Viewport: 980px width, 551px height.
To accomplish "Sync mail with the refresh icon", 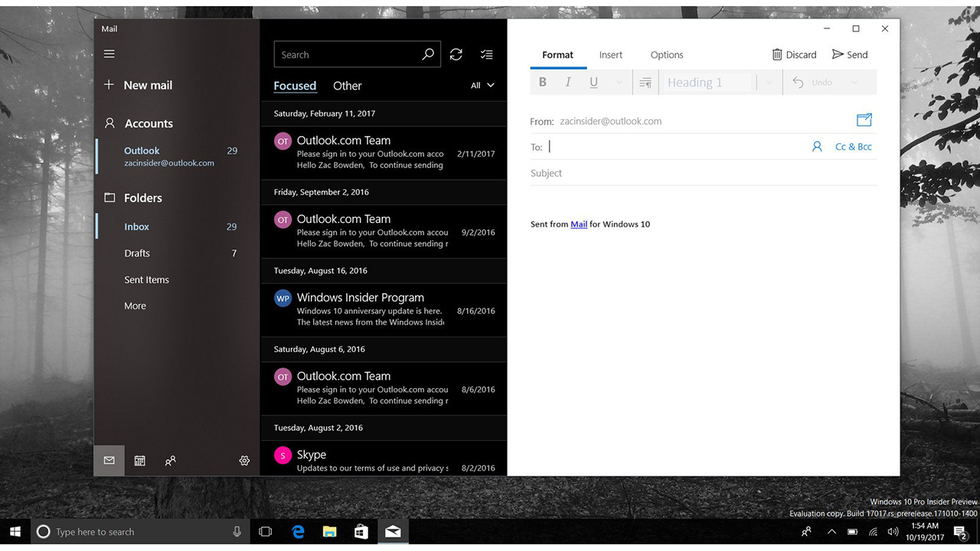I will click(x=456, y=54).
